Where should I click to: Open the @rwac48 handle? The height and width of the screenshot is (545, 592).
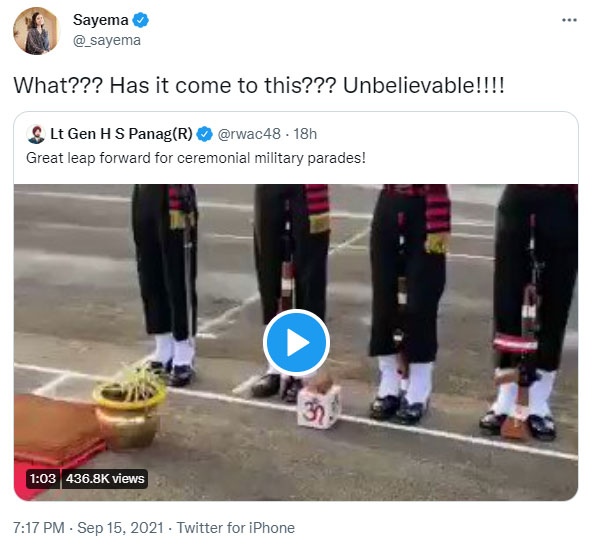tap(249, 134)
